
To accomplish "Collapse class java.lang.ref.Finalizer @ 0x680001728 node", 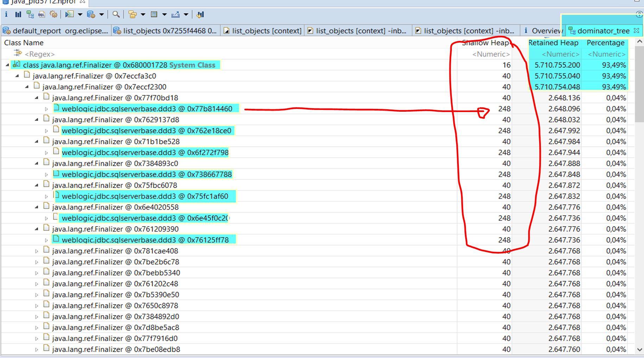I will [7, 65].
